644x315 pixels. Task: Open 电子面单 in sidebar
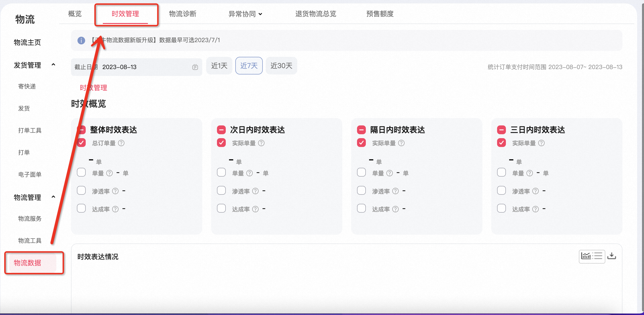click(29, 174)
